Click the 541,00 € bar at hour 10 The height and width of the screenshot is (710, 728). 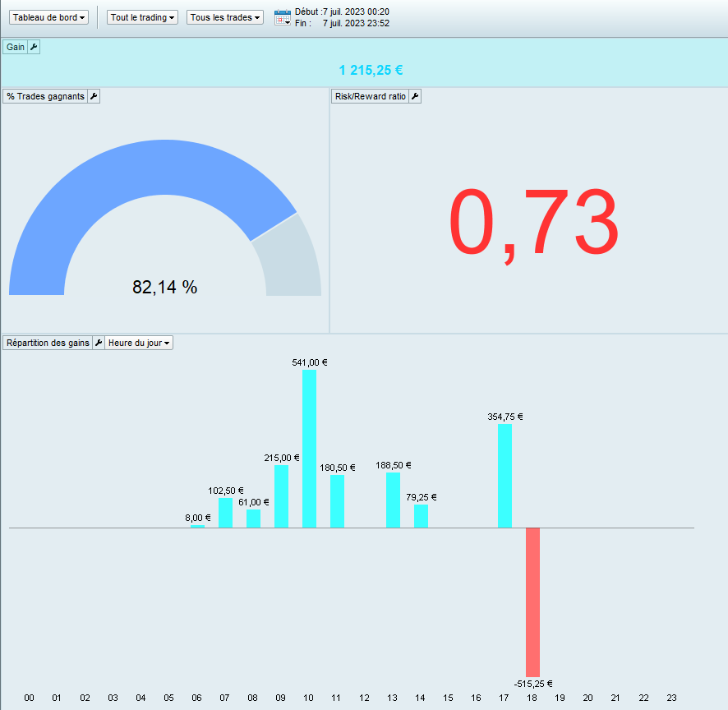[x=309, y=449]
